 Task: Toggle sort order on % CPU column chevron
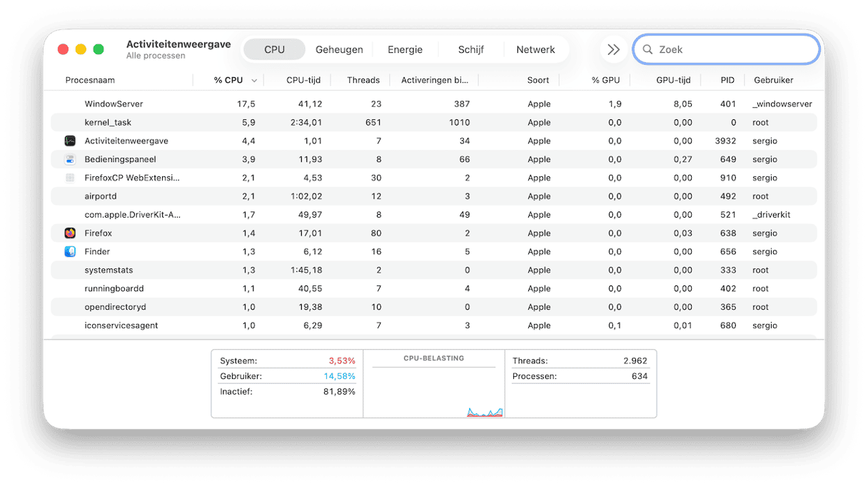[254, 81]
